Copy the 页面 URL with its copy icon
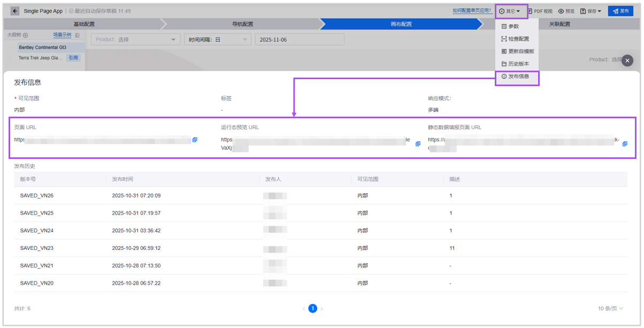The width and height of the screenshot is (644, 328). coord(195,140)
